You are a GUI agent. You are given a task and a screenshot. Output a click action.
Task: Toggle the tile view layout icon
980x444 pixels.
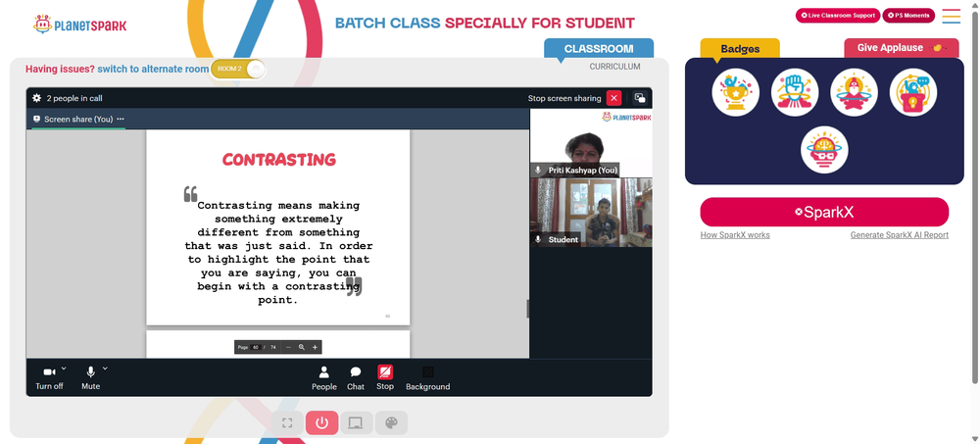click(x=639, y=98)
